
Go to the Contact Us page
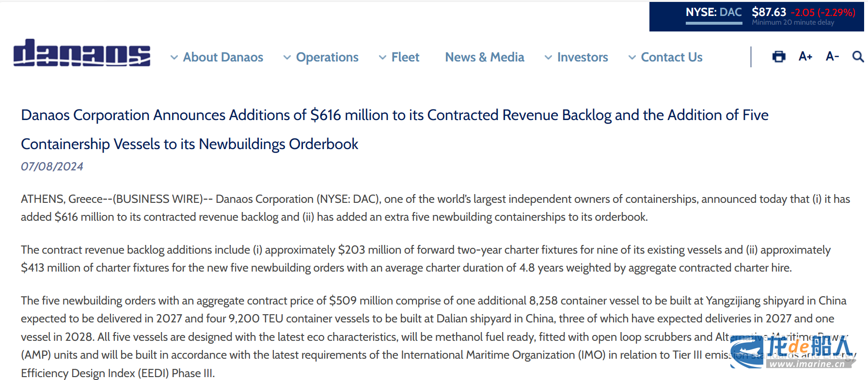point(671,57)
